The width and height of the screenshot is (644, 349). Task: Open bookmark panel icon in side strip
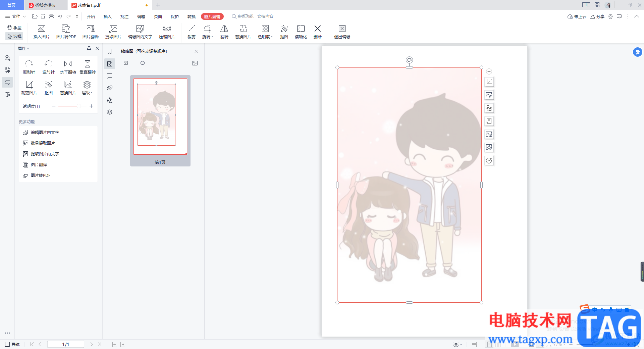tap(110, 52)
